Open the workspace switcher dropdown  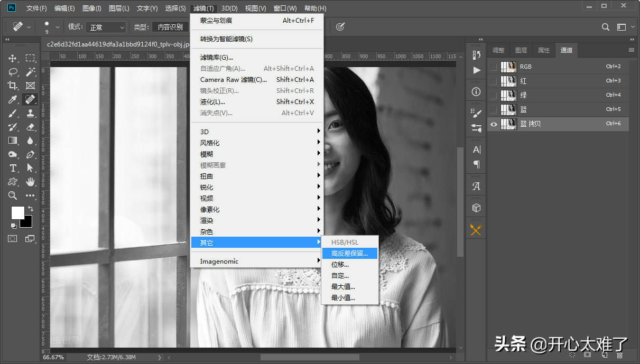click(x=625, y=27)
